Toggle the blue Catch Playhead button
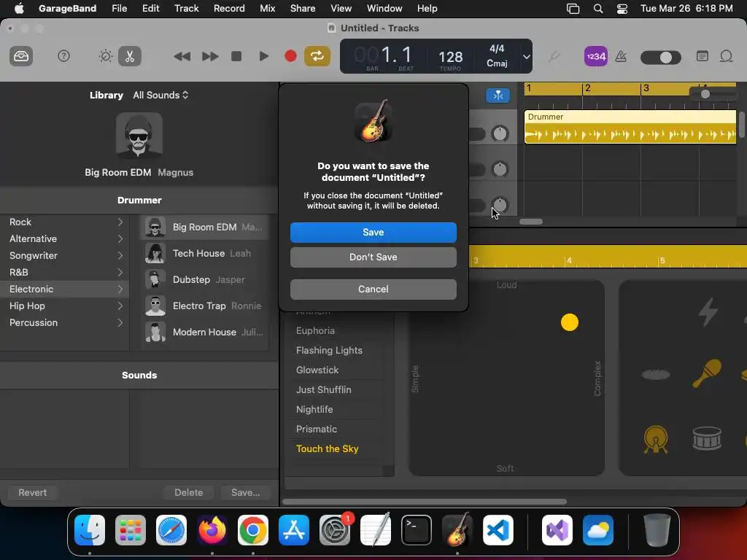This screenshot has height=560, width=747. point(498,96)
